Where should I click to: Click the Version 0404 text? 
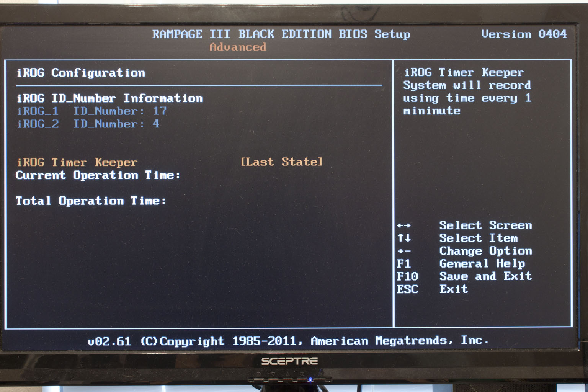[x=524, y=34]
